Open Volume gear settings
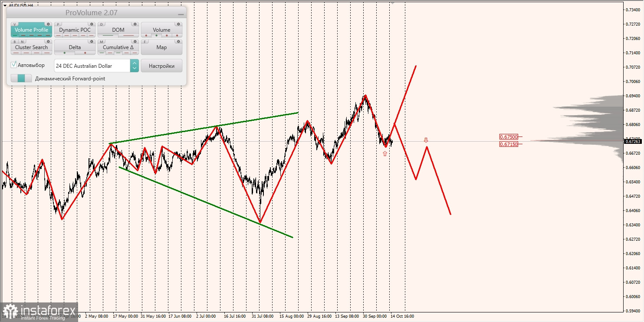The image size is (644, 322). click(x=178, y=24)
